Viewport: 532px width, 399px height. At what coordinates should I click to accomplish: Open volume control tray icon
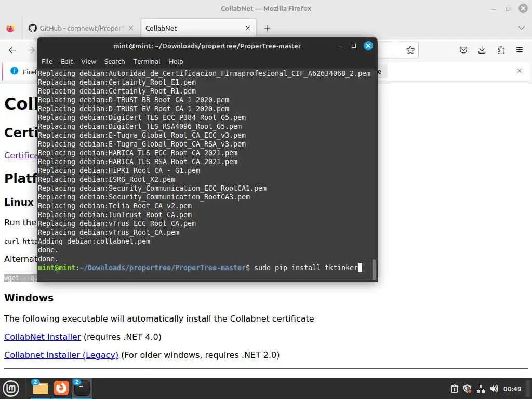click(x=494, y=389)
